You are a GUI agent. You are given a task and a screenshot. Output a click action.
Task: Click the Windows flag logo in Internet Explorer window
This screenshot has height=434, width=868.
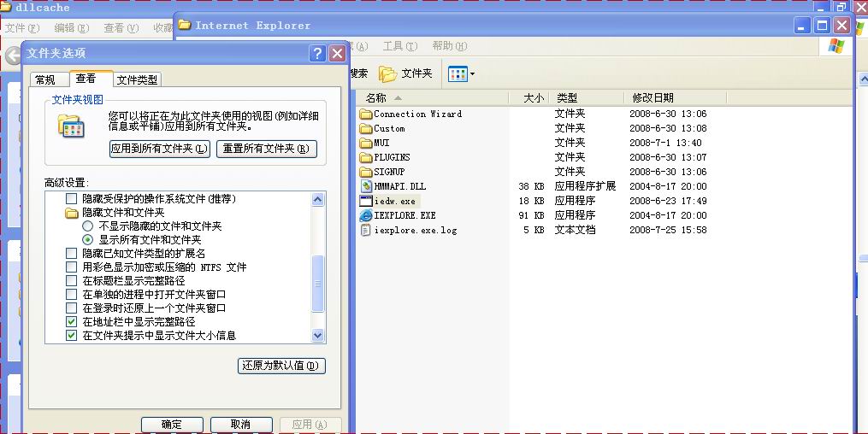[x=836, y=46]
